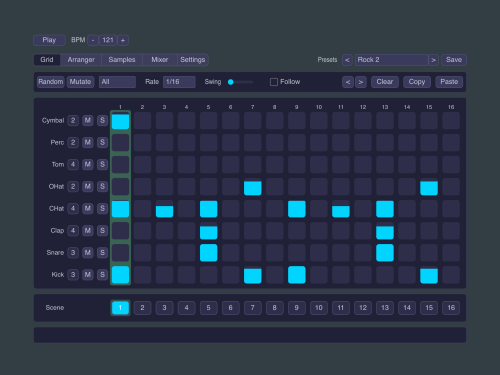500x375 pixels.
Task: Save the current preset
Action: (454, 60)
